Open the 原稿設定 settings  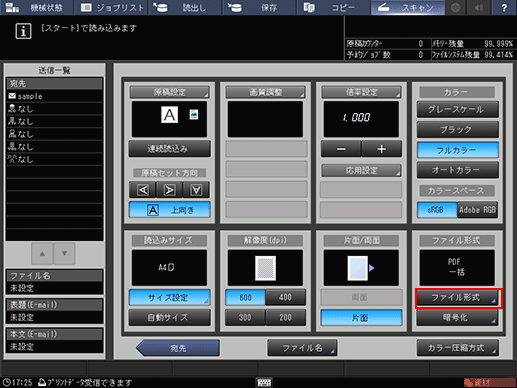169,92
